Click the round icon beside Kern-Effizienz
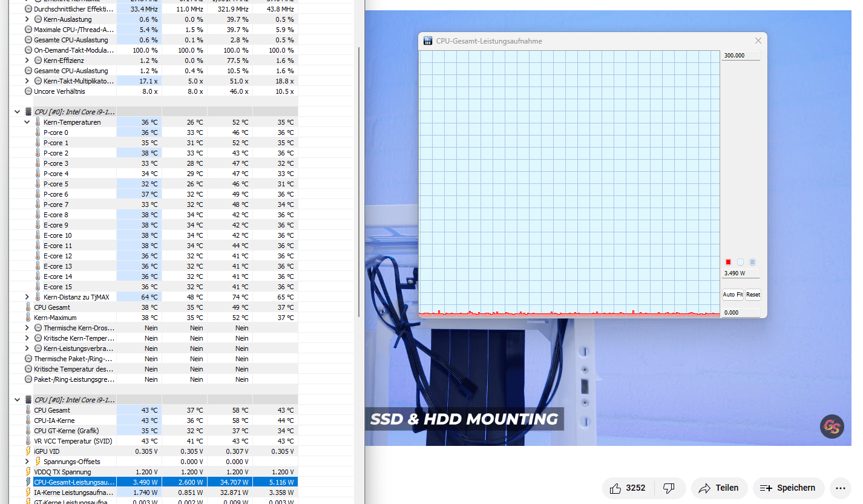 tap(38, 61)
